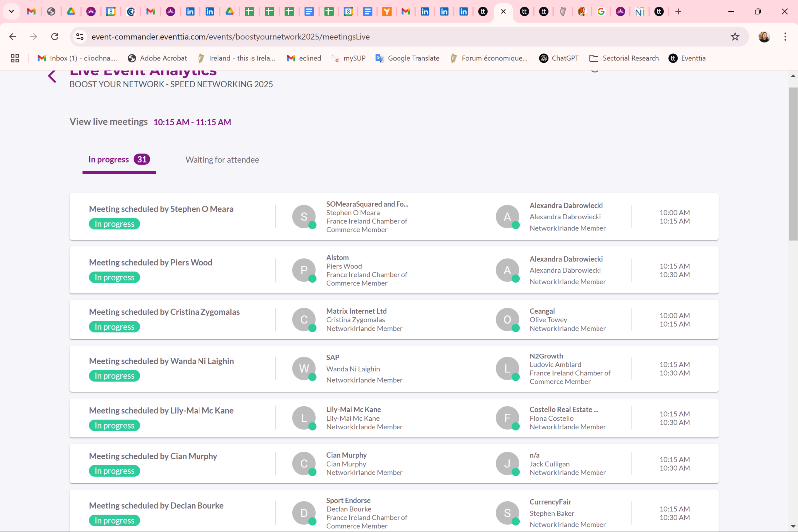This screenshot has width=798, height=532.
Task: Open the Adobe Acrobat bookmark
Action: (x=157, y=58)
